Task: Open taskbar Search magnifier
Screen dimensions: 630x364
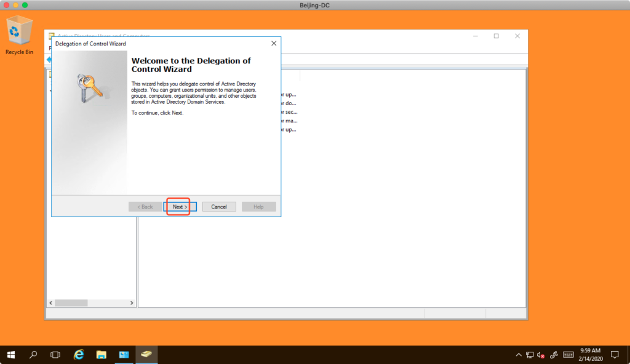Action: coord(33,355)
